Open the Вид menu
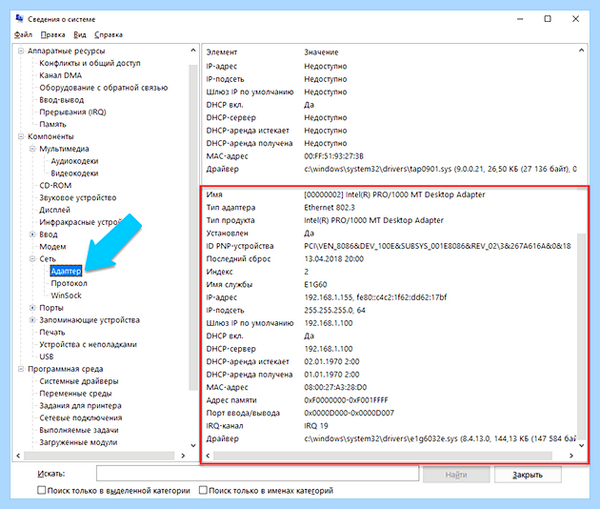The image size is (600, 509). pos(80,35)
